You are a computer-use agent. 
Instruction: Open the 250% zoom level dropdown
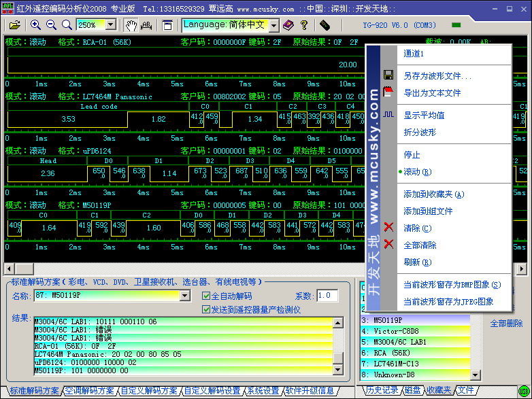(x=110, y=25)
